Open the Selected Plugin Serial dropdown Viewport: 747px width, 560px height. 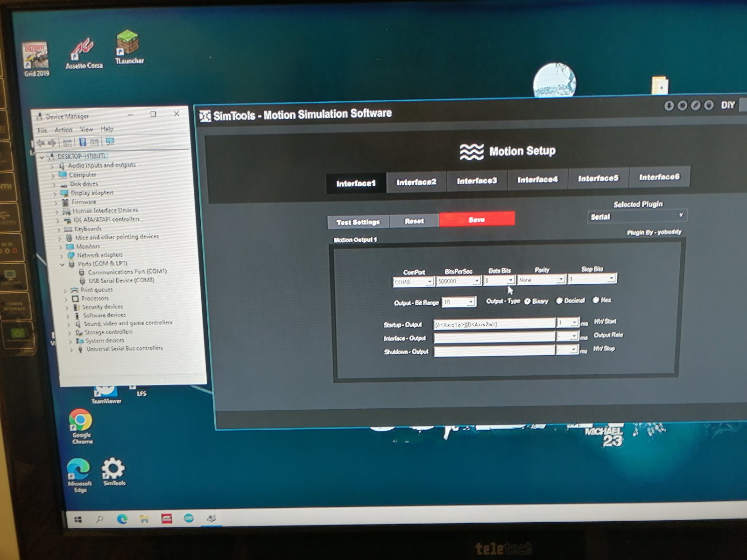coord(637,216)
